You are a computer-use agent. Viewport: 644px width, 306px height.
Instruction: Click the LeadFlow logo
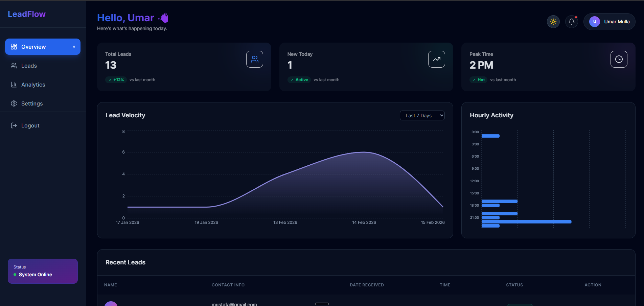(27, 14)
